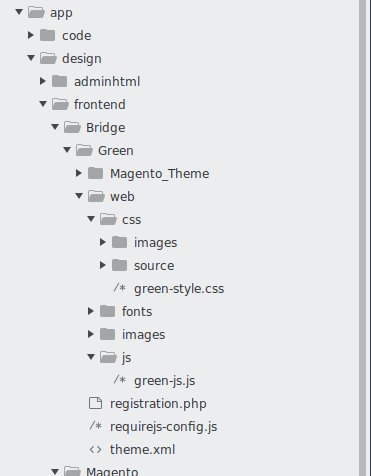Collapse the js folder arrow

[x=91, y=357]
